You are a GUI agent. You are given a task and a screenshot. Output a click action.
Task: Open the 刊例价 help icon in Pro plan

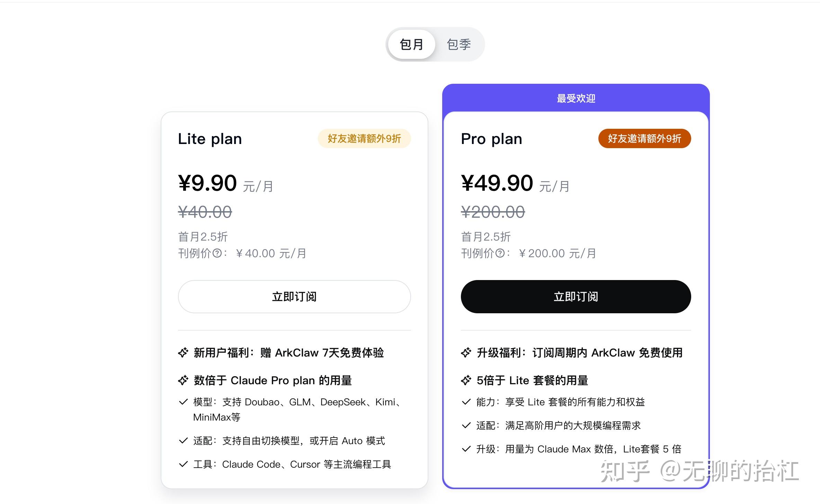500,253
